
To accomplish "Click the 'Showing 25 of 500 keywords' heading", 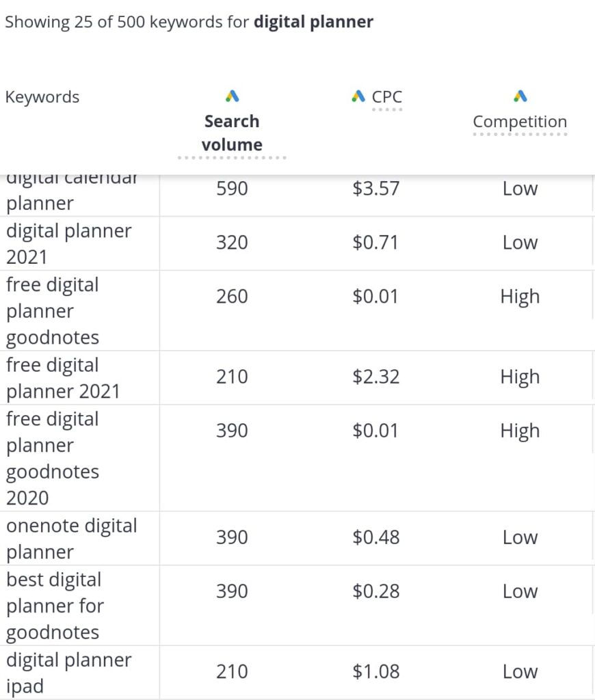I will [189, 22].
